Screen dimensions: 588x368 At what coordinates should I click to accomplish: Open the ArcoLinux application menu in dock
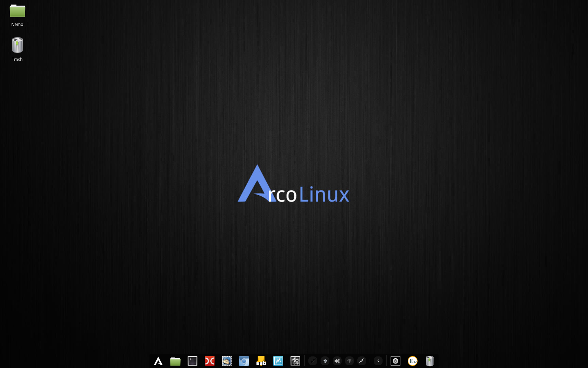[x=158, y=361]
